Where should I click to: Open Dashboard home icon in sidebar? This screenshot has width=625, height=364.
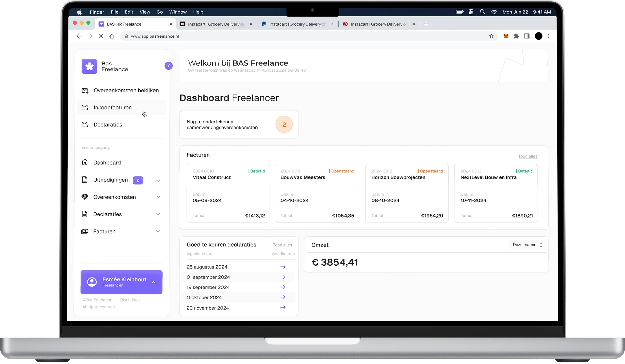pyautogui.click(x=85, y=162)
